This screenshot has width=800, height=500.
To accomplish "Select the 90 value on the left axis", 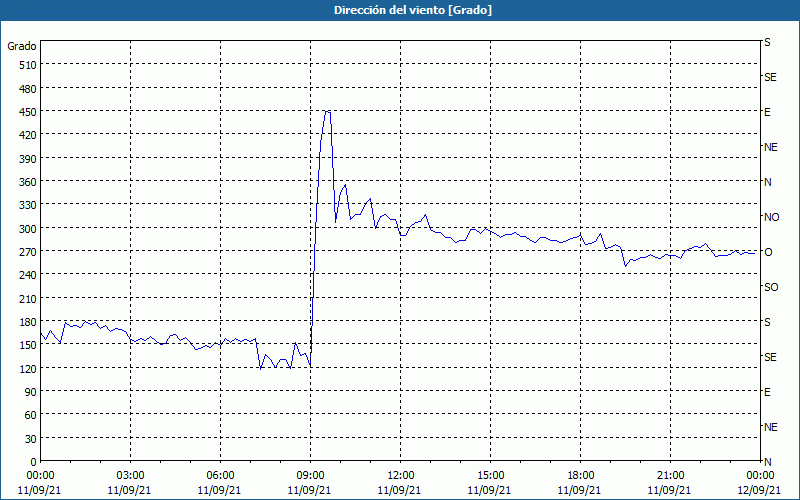I will (x=31, y=392).
